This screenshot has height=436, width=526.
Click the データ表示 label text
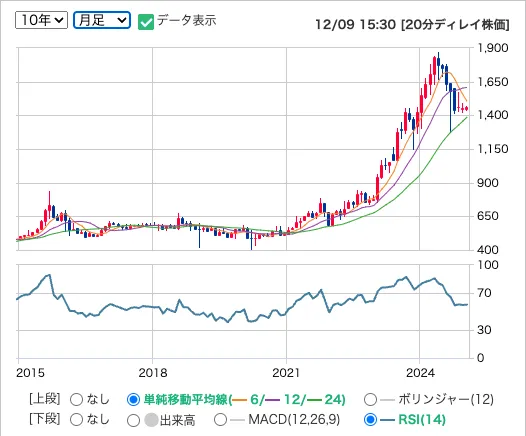187,20
